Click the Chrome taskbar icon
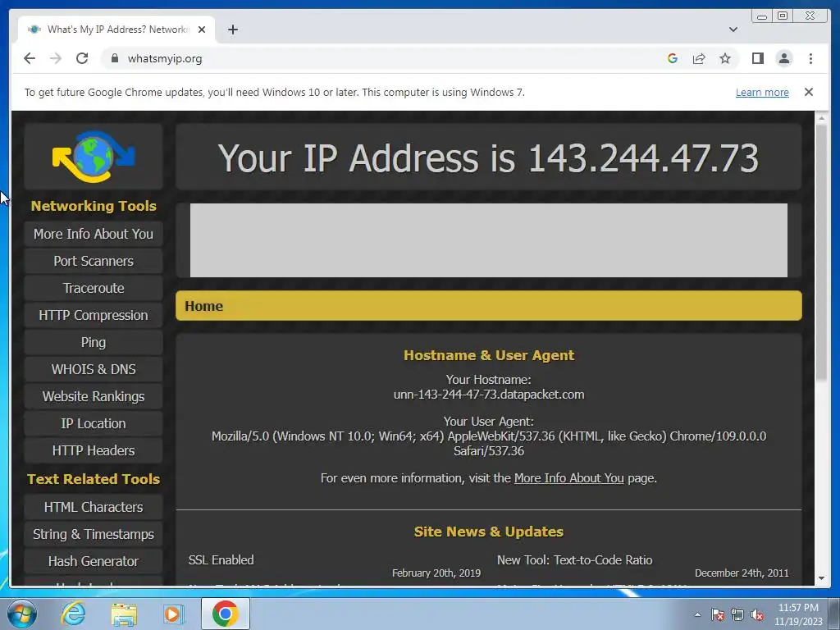This screenshot has width=840, height=630. click(225, 614)
